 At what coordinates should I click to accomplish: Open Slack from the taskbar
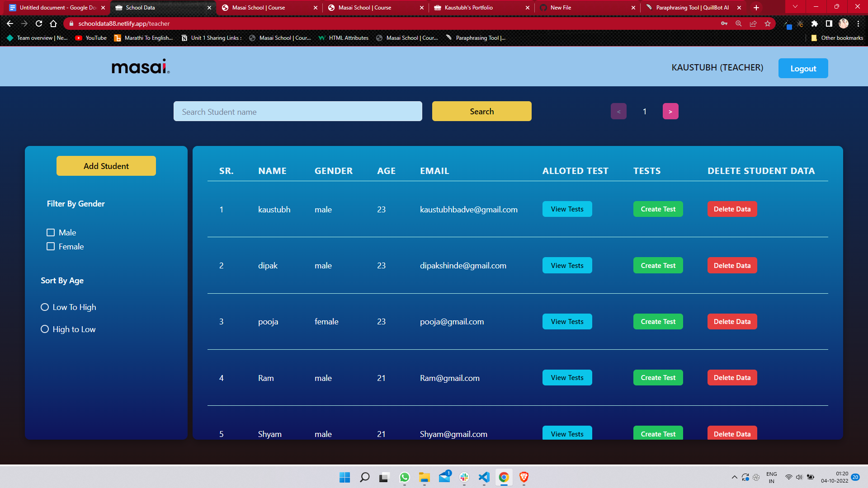coord(464,478)
